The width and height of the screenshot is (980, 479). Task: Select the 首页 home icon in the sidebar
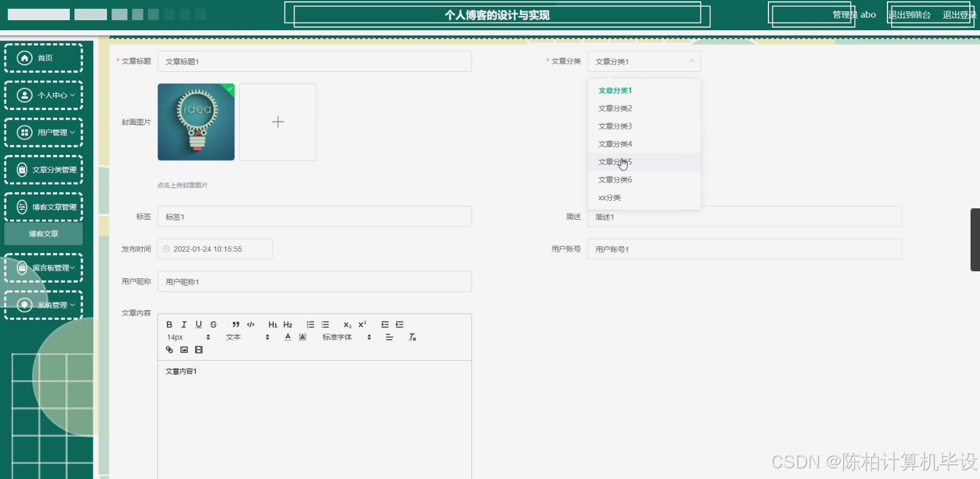tap(25, 57)
